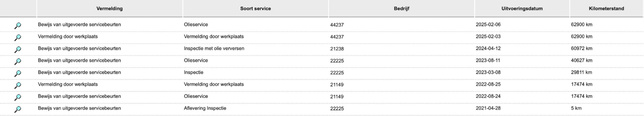This screenshot has width=644, height=116.
Task: Click the date 2021-04-28 cell
Action: click(x=488, y=108)
